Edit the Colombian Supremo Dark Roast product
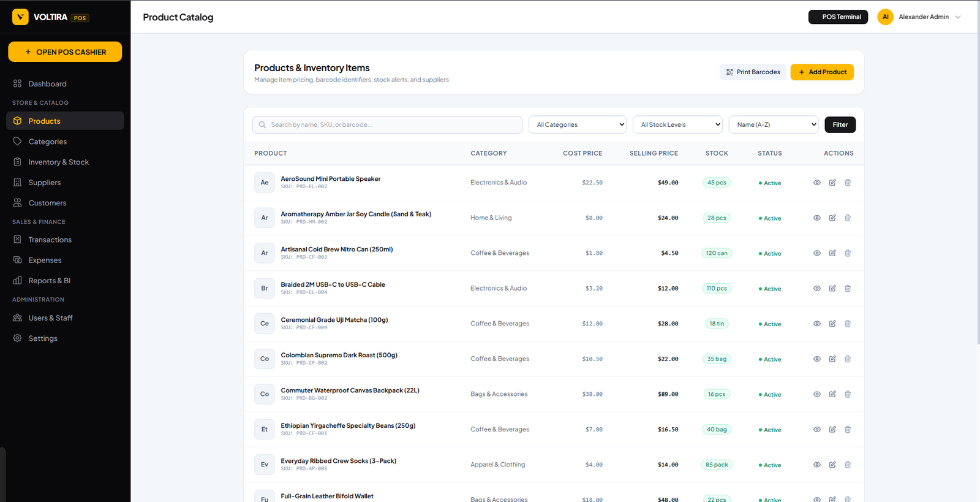 (x=832, y=359)
